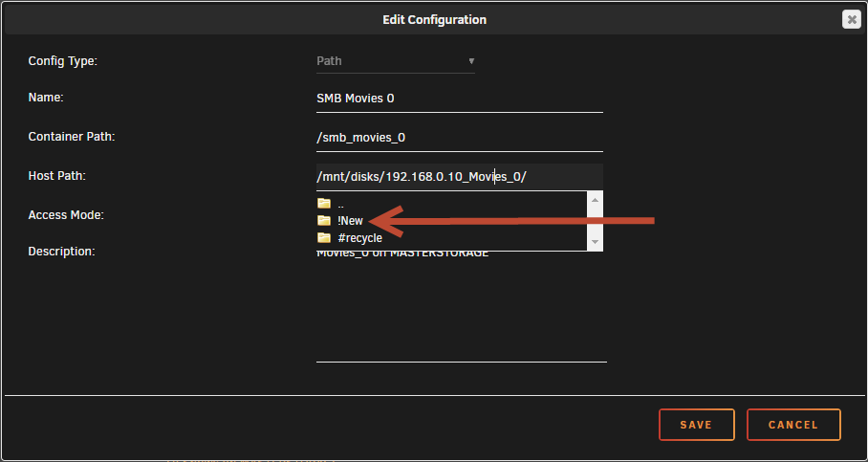Screen dimensions: 868x462
Task: Cancel editing the configuration
Action: 793,425
